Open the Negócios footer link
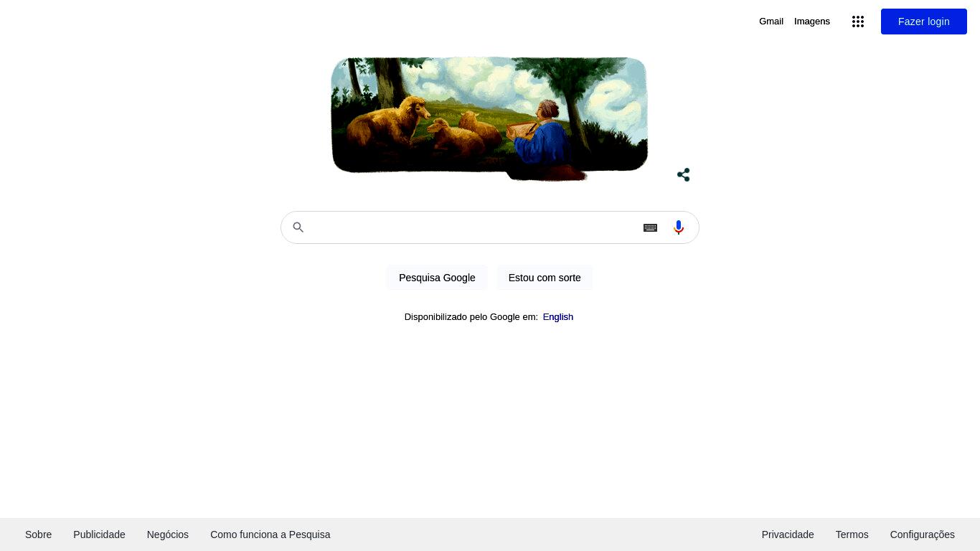 (168, 534)
